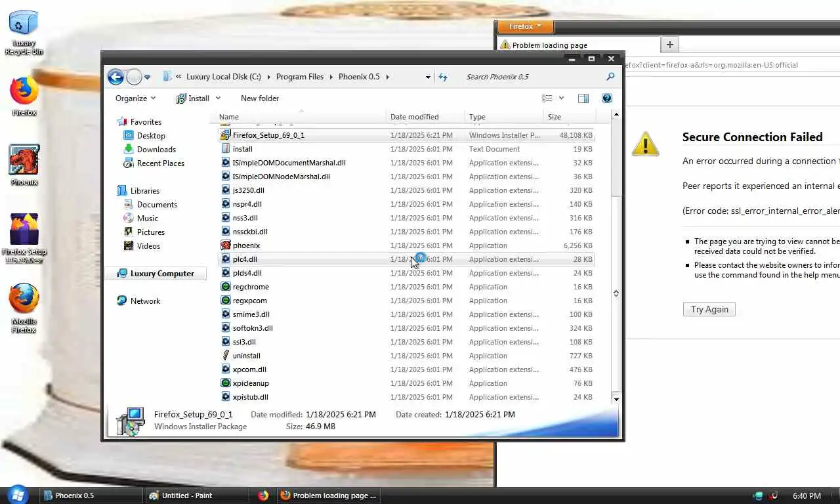Open the Install dropdown arrow

point(218,98)
